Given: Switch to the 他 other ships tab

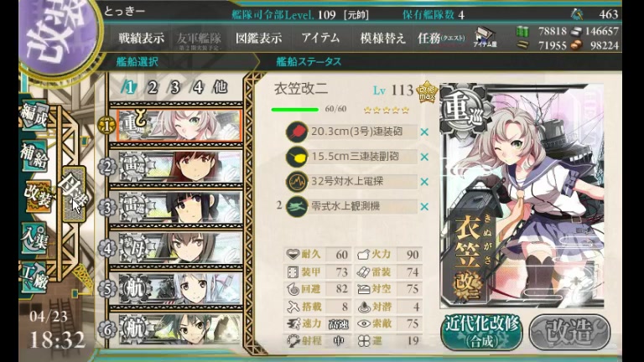Looking at the screenshot, I should pyautogui.click(x=220, y=87).
